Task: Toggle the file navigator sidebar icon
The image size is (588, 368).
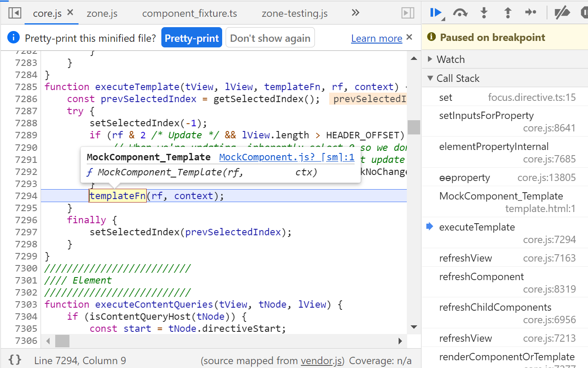Action: (15, 13)
